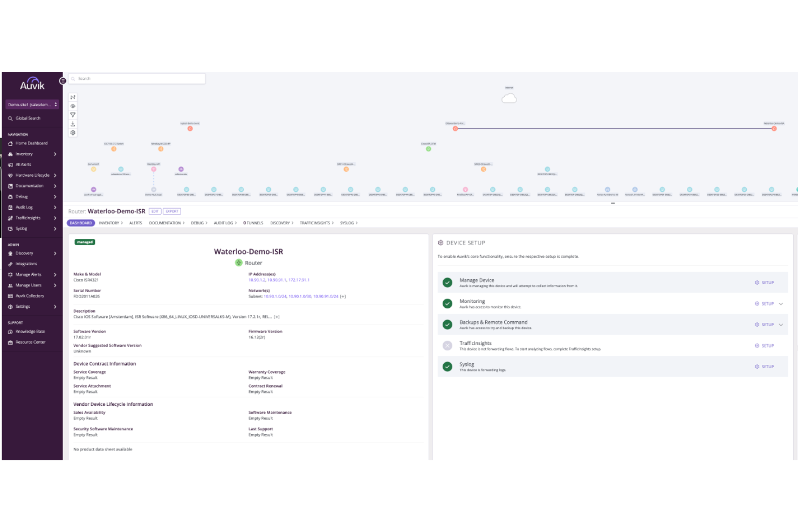The image size is (798, 532).
Task: Click the eye visibility icon on the map toolbar
Action: tap(73, 106)
